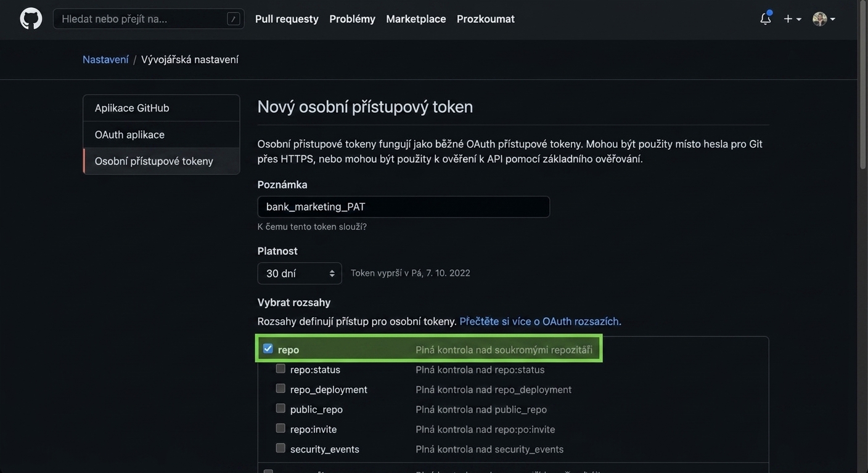This screenshot has width=868, height=473.
Task: Enable the repo:status scope checkbox
Action: [x=280, y=368]
